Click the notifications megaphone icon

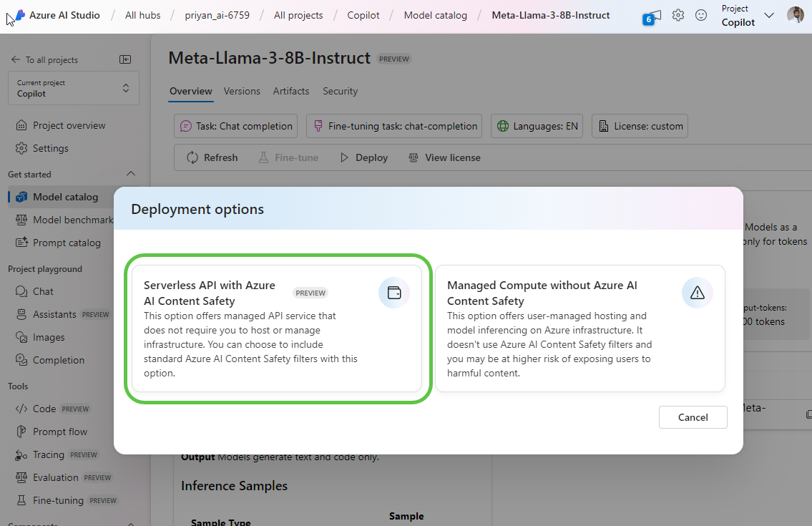click(x=652, y=16)
